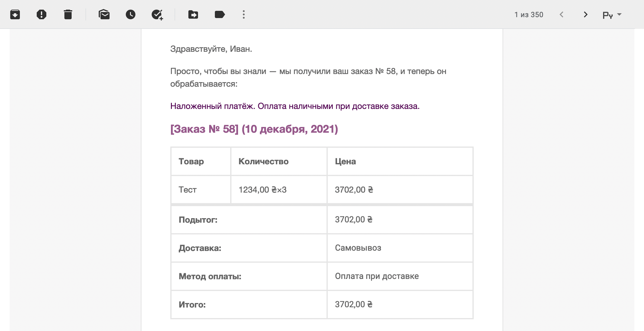The width and height of the screenshot is (644, 331).
Task: Delete this email via trash icon
Action: pos(68,14)
